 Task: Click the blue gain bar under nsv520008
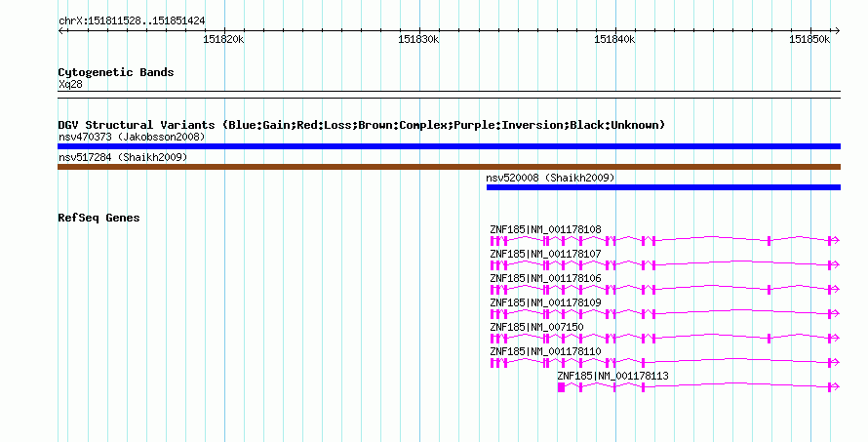click(x=664, y=187)
